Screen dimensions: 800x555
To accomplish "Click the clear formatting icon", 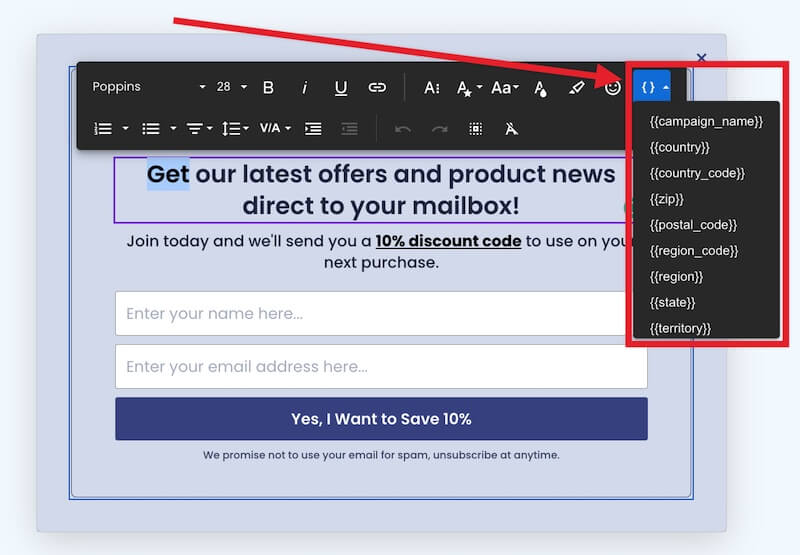I will (511, 129).
